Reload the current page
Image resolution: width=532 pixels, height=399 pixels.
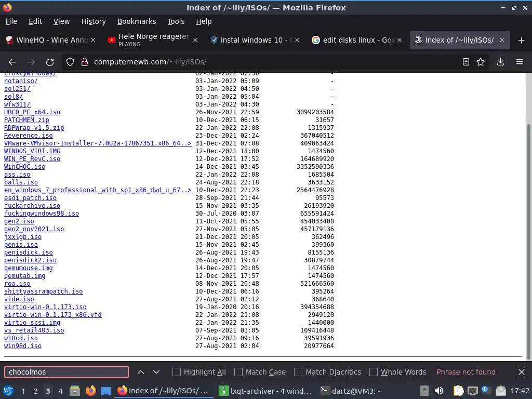(x=50, y=62)
